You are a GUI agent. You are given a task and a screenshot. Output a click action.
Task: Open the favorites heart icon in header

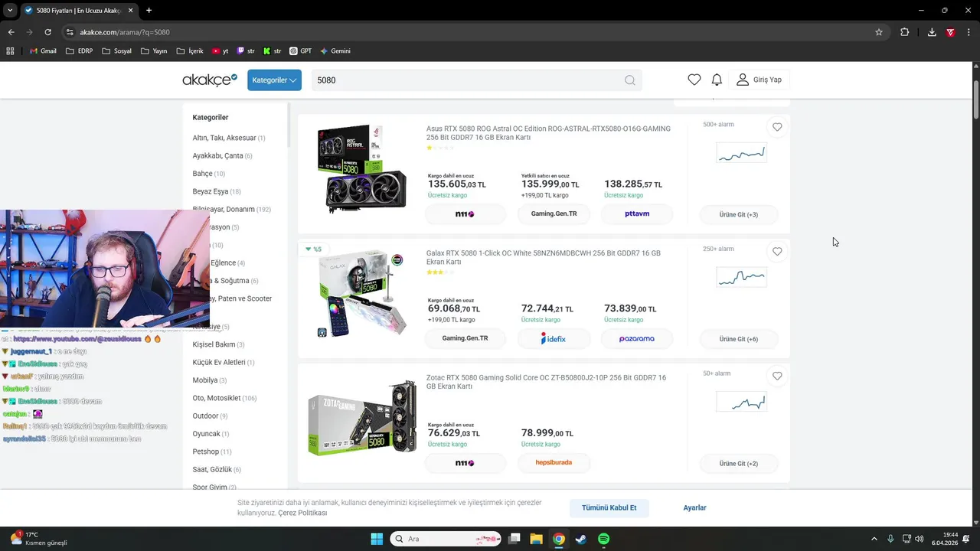694,80
